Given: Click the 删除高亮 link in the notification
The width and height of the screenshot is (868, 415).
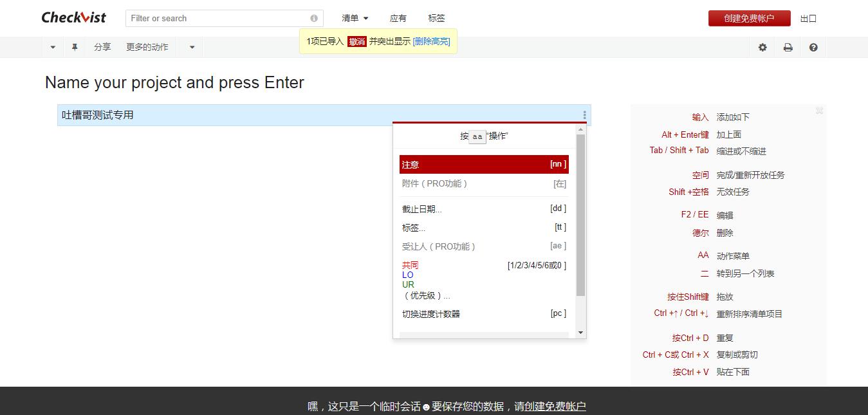Looking at the screenshot, I should (x=430, y=41).
